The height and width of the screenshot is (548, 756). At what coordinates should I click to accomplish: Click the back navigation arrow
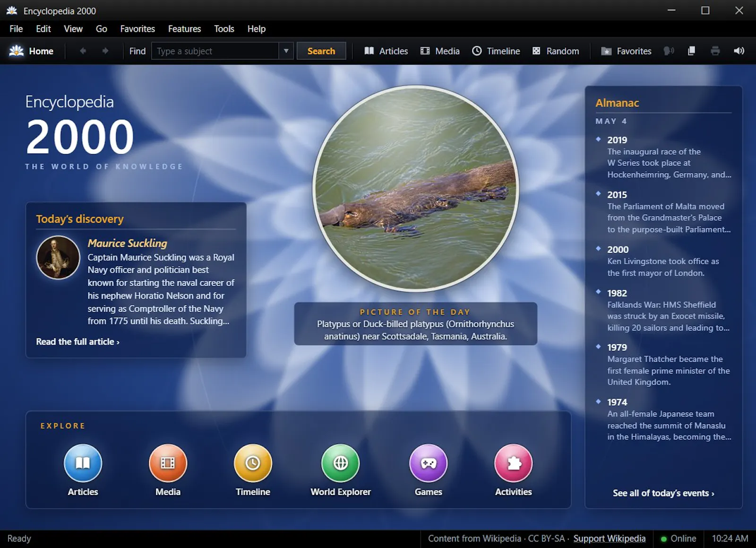tap(83, 51)
